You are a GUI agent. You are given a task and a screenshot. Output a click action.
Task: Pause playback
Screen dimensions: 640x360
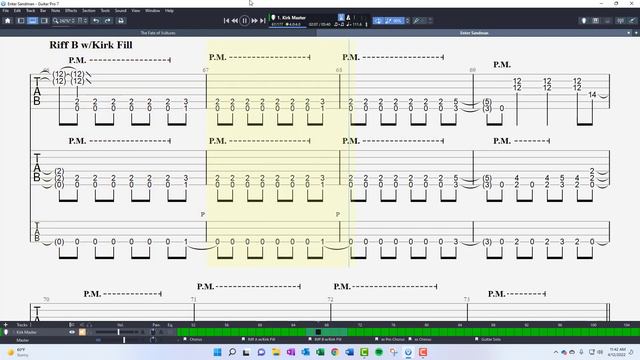click(x=244, y=20)
